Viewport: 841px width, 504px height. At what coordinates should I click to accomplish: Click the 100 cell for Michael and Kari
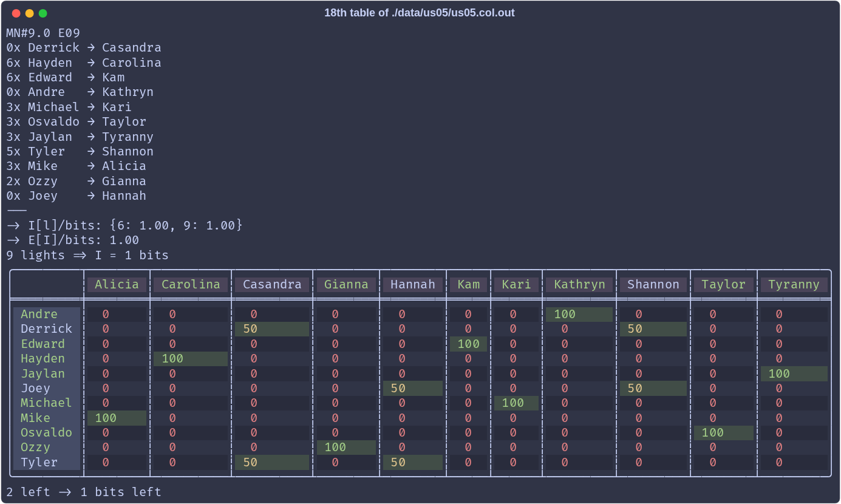pos(516,403)
